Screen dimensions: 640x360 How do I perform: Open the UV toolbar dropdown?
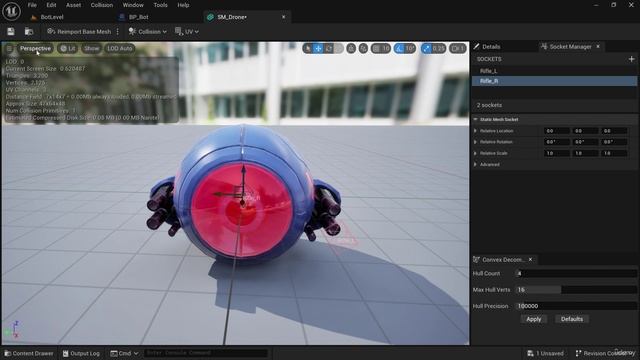pyautogui.click(x=187, y=31)
